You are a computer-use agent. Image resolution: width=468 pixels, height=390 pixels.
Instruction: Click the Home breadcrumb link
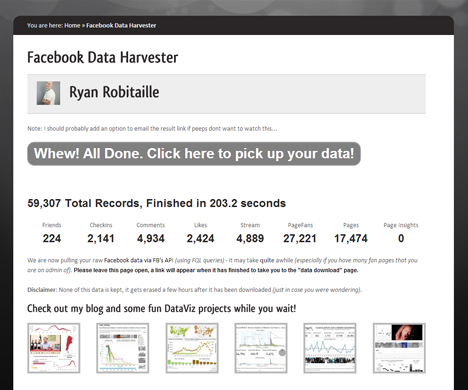pyautogui.click(x=72, y=25)
